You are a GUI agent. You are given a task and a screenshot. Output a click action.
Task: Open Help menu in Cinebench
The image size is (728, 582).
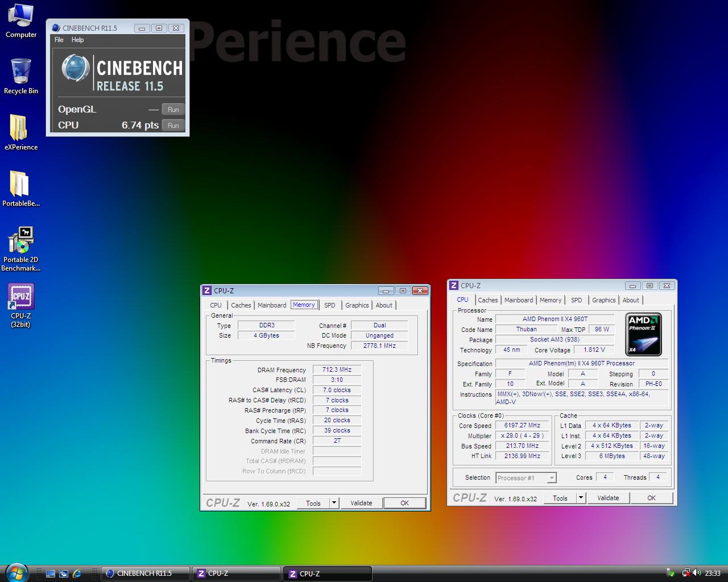77,40
